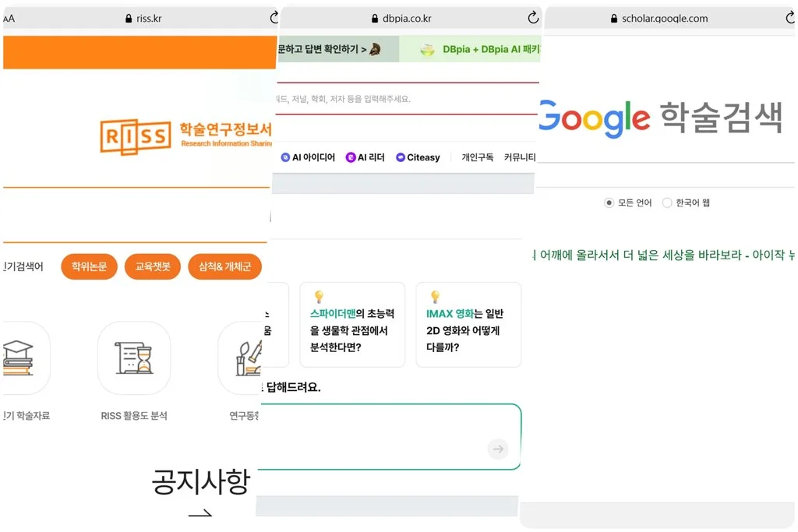Click the Citeasy icon in DBpia
Image resolution: width=798 pixels, height=532 pixels.
pyautogui.click(x=401, y=157)
